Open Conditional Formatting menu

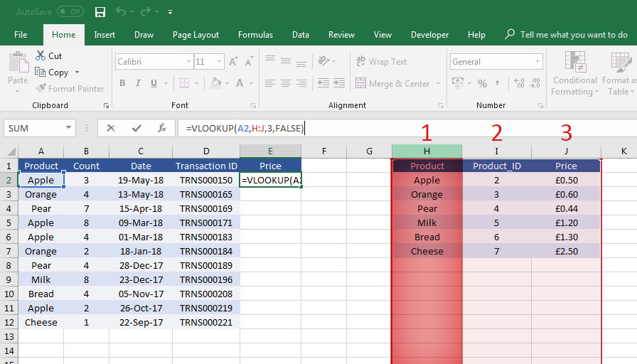[575, 73]
